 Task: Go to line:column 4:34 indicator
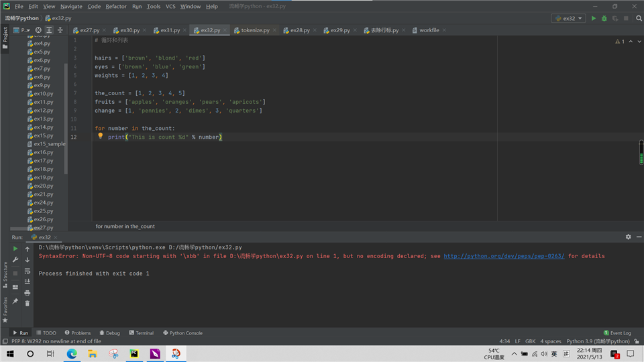504,341
